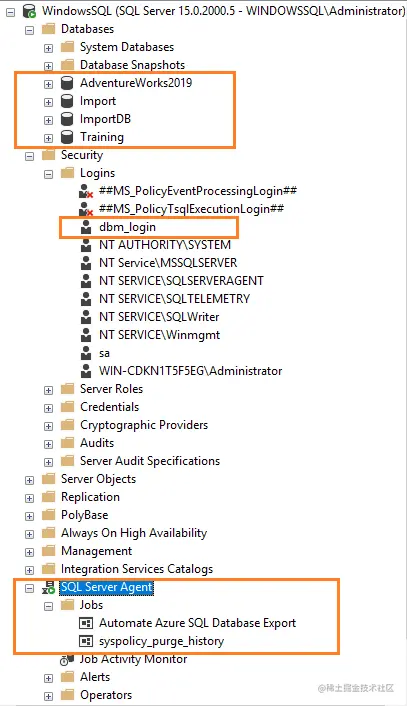
Task: Expand the Server Objects node
Action: pos(30,480)
